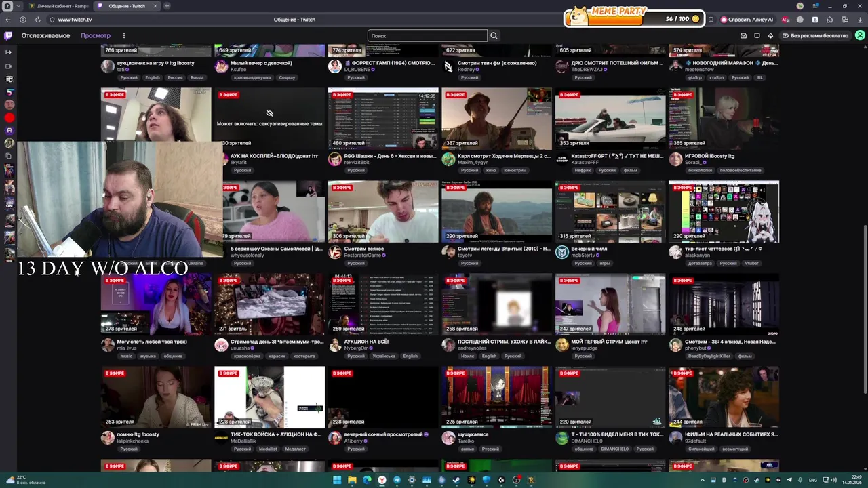This screenshot has width=868, height=488.
Task: Open ПОСЛЕДНИЙ СТРИМ, УХОЖУ В ЛАЙК stream title
Action: tap(504, 342)
